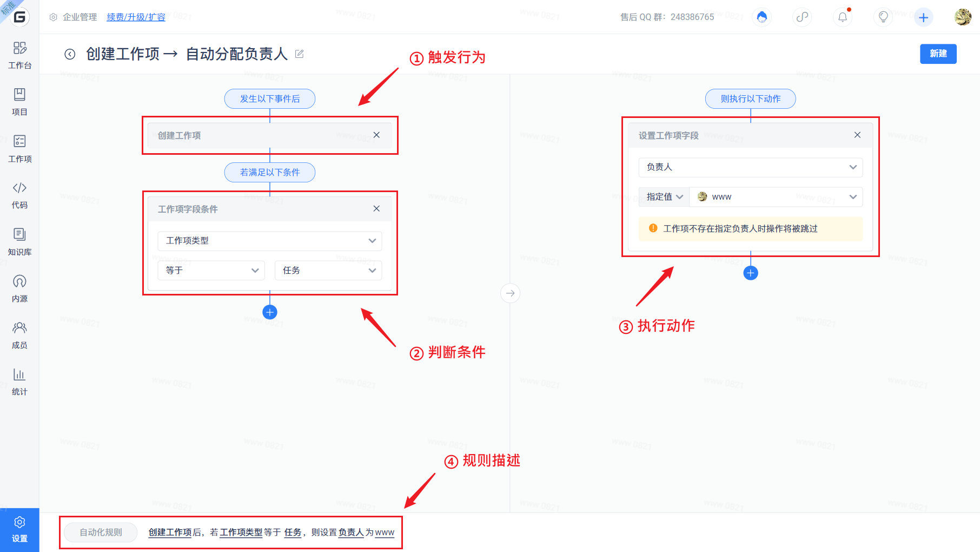Open the 项目 projects sidebar icon
The width and height of the screenshot is (980, 552).
click(19, 102)
